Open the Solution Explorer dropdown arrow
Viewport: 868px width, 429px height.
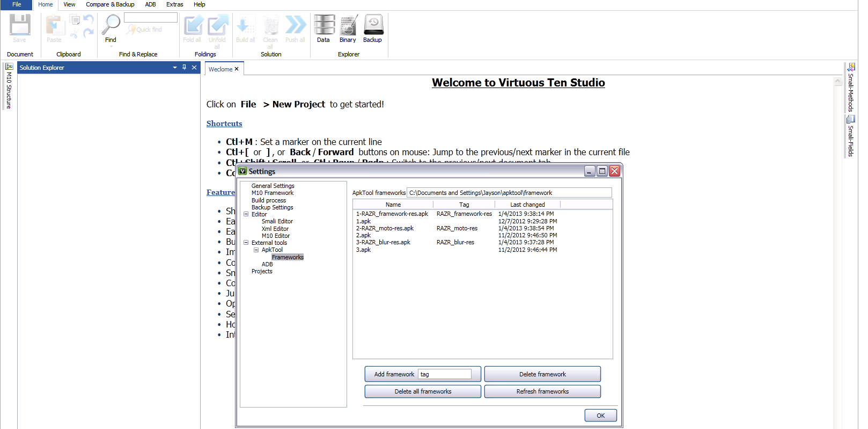coord(175,68)
